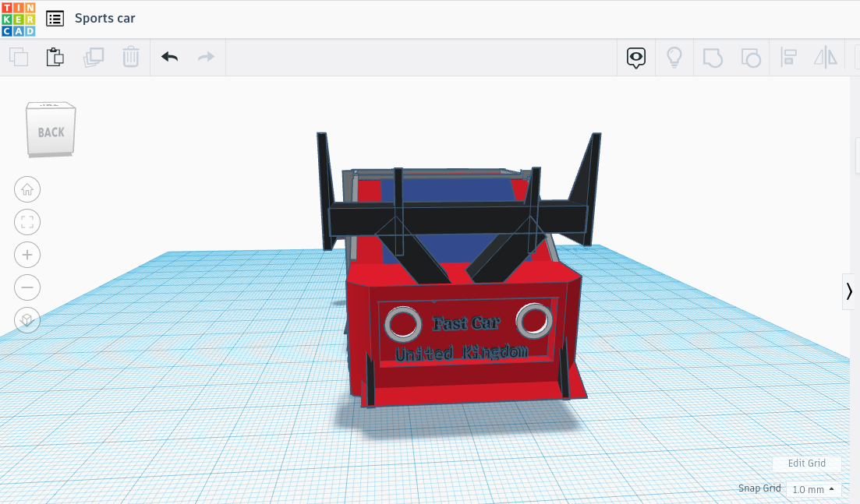This screenshot has height=504, width=860.
Task: Click the Align tool icon
Action: 789,57
